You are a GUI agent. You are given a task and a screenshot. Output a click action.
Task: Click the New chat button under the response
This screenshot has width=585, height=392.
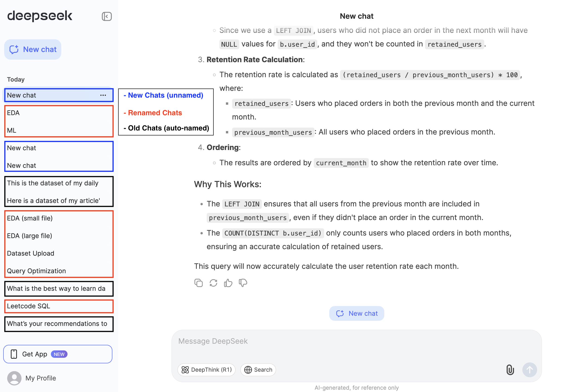(x=357, y=313)
